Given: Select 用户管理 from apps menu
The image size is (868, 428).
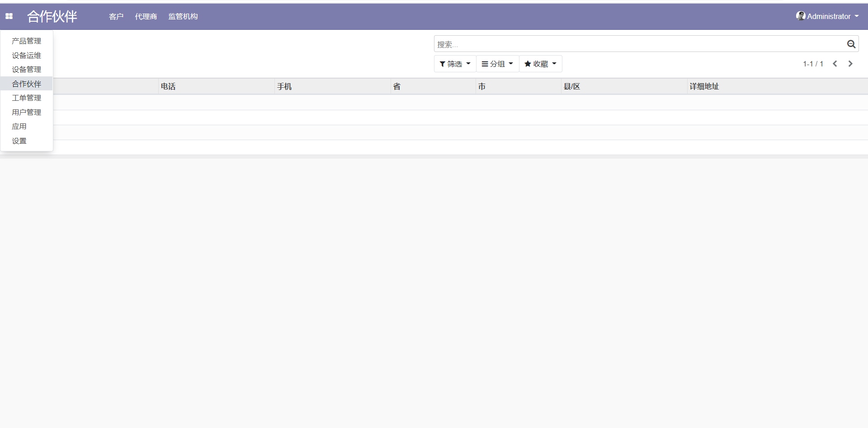Looking at the screenshot, I should 27,112.
